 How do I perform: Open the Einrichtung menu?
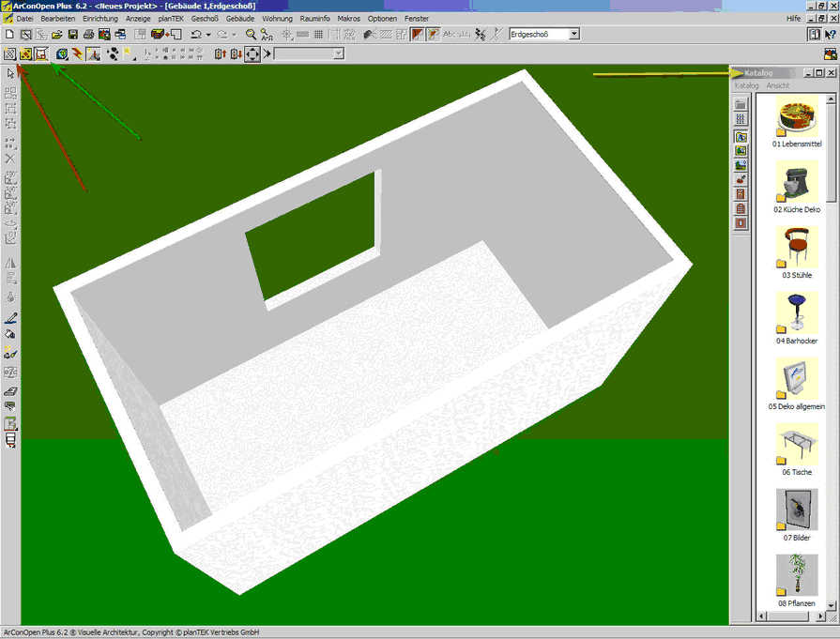coord(100,19)
